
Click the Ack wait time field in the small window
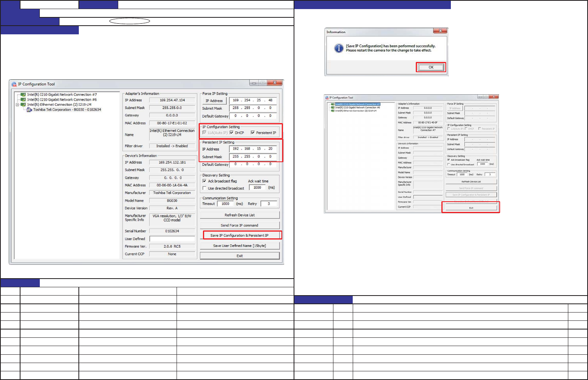click(x=482, y=164)
